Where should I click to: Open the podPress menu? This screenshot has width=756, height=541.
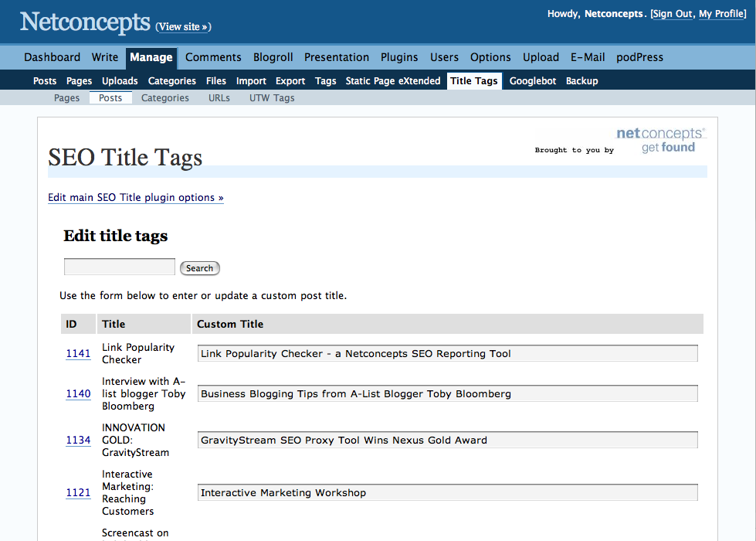pyautogui.click(x=640, y=57)
